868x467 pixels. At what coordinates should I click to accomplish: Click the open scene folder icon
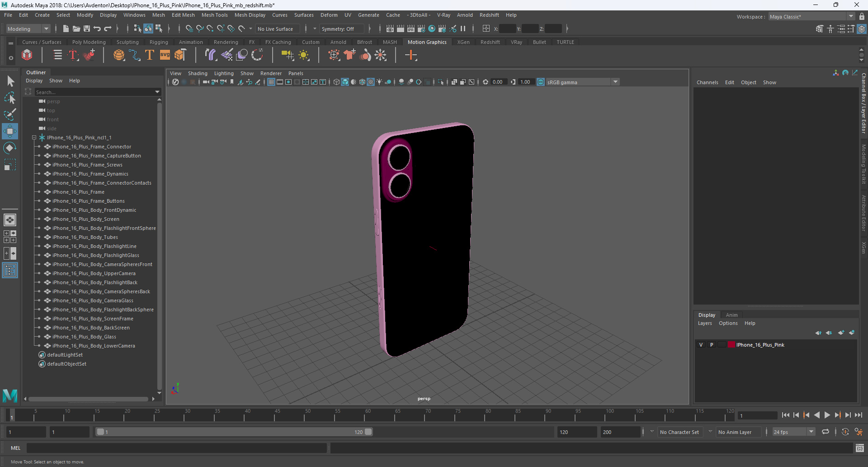(x=76, y=29)
